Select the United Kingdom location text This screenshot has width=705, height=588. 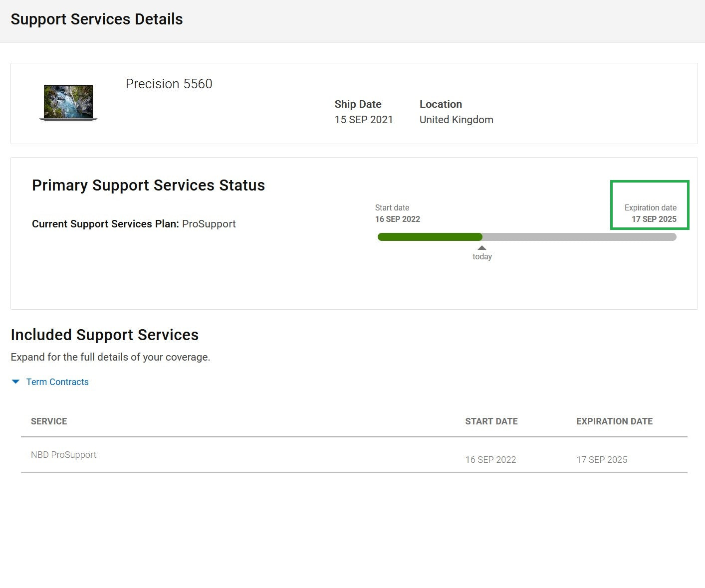(x=456, y=120)
